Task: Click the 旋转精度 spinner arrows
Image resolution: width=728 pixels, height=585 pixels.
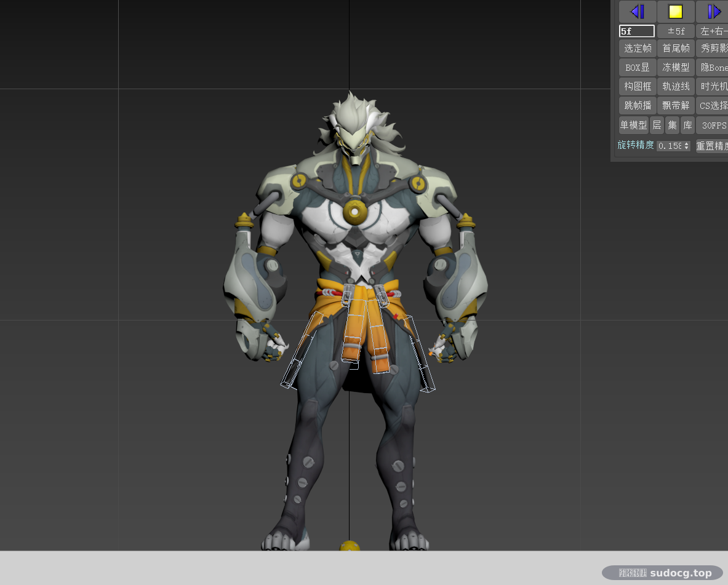Action: coord(687,146)
